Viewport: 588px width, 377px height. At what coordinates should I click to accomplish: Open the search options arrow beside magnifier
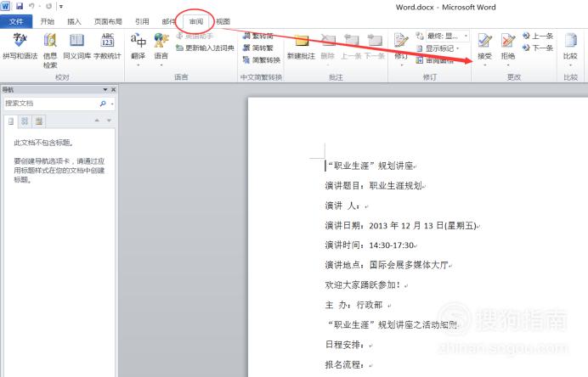[112, 104]
